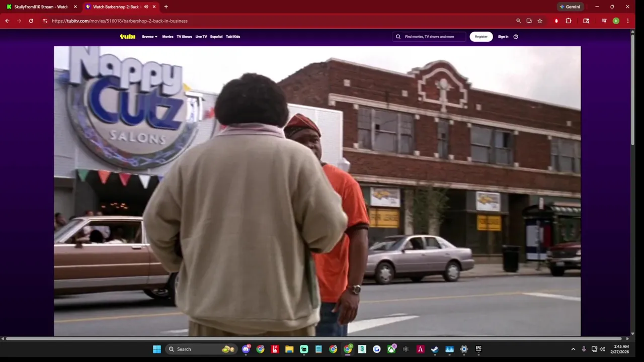Open the red hand blocker extension
This screenshot has width=644, height=362.
(556, 21)
